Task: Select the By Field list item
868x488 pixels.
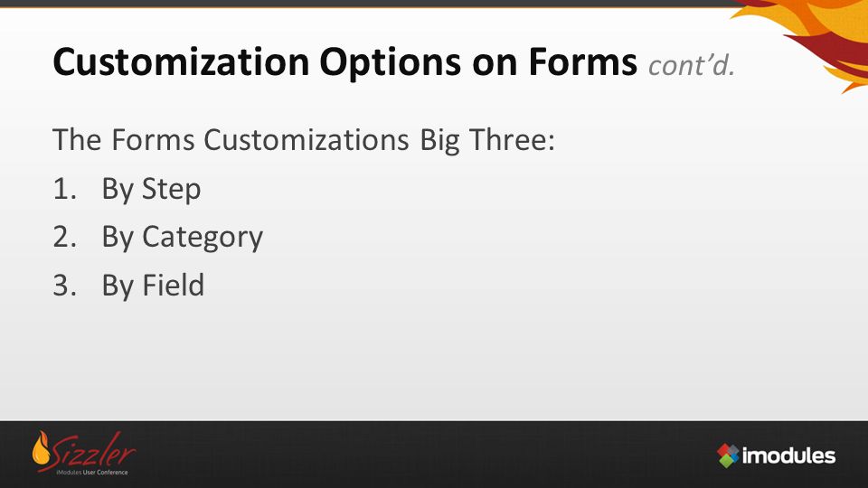Action: pyautogui.click(x=153, y=286)
